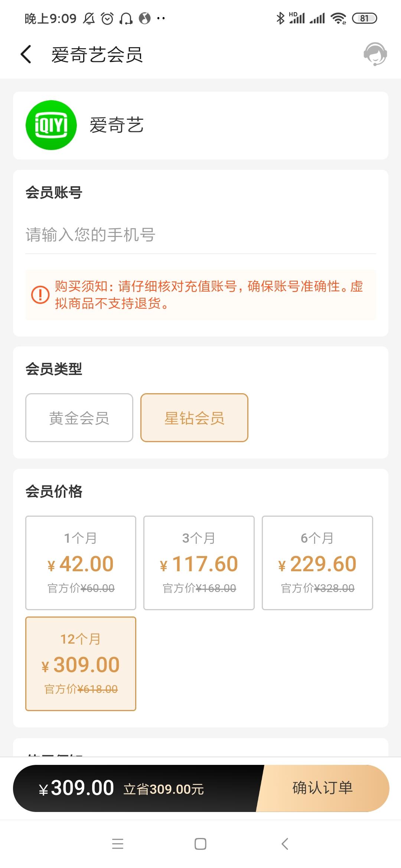The width and height of the screenshot is (401, 868).
Task: Choose the 1个月 ¥42.00 plan
Action: 81,563
